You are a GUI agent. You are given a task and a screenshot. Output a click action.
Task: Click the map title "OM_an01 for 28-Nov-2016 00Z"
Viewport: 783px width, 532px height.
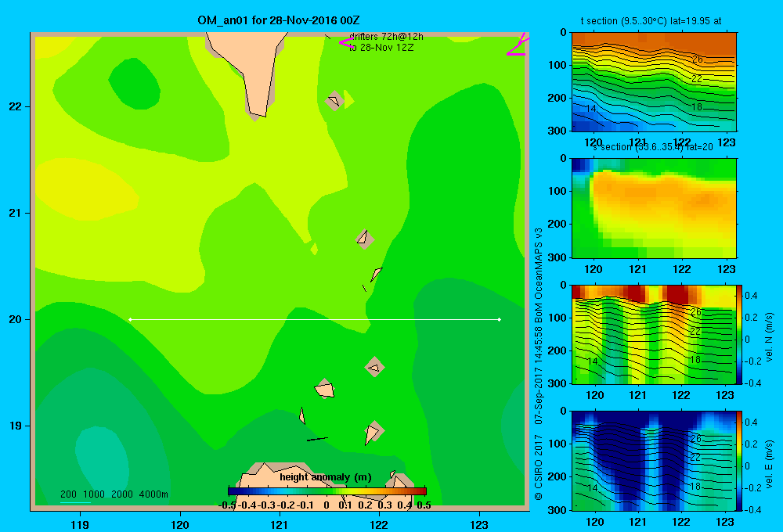(x=279, y=20)
